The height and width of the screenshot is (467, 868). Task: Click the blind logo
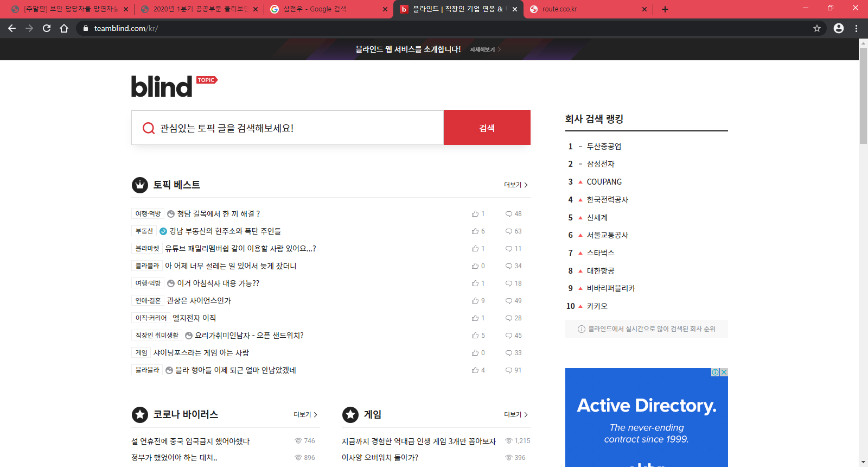[162, 87]
